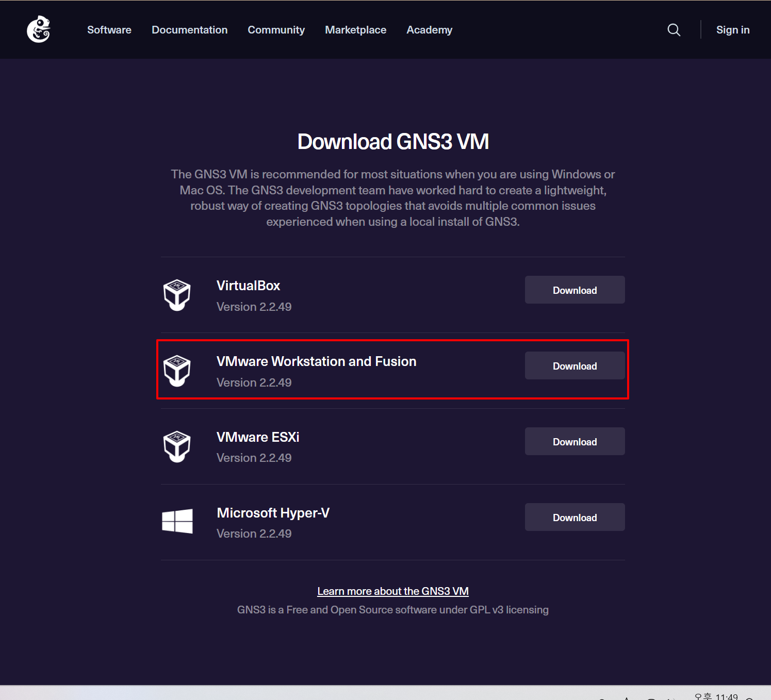This screenshot has height=700, width=771.
Task: Open the Software menu
Action: tap(109, 30)
